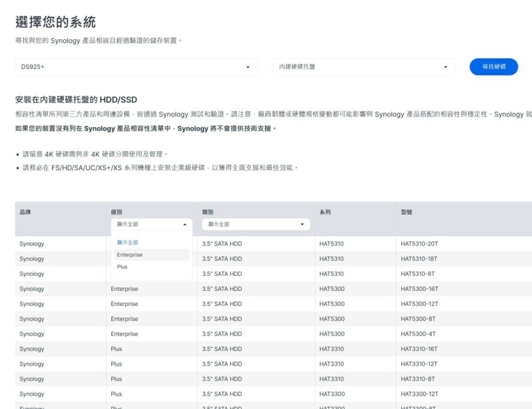This screenshot has width=532, height=409.
Task: Select model cell HAT3310-8T
Action: click(418, 379)
